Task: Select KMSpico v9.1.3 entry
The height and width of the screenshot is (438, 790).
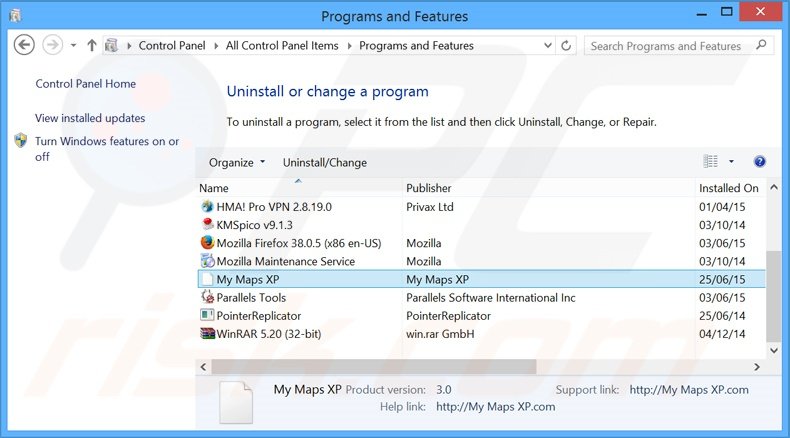Action: click(x=254, y=225)
